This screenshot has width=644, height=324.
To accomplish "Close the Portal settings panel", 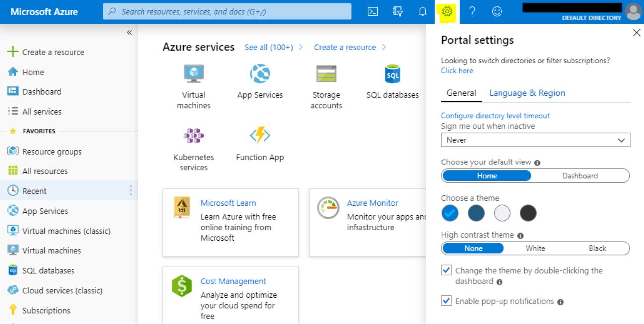I will point(636,33).
